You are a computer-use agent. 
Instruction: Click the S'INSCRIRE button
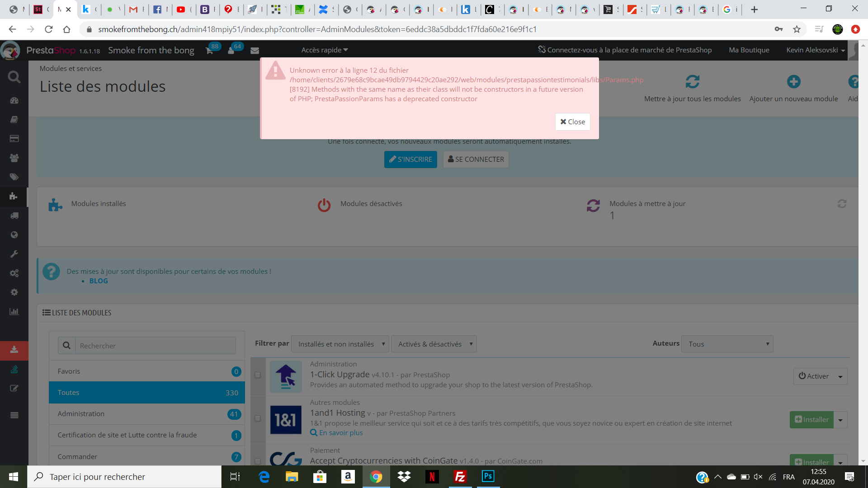point(410,160)
